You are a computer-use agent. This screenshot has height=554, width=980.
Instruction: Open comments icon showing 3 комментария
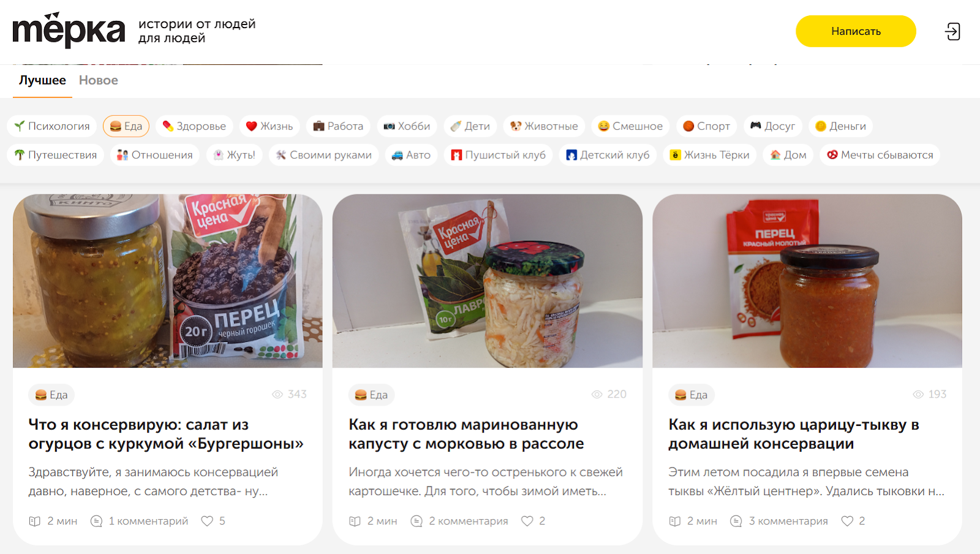(x=736, y=521)
